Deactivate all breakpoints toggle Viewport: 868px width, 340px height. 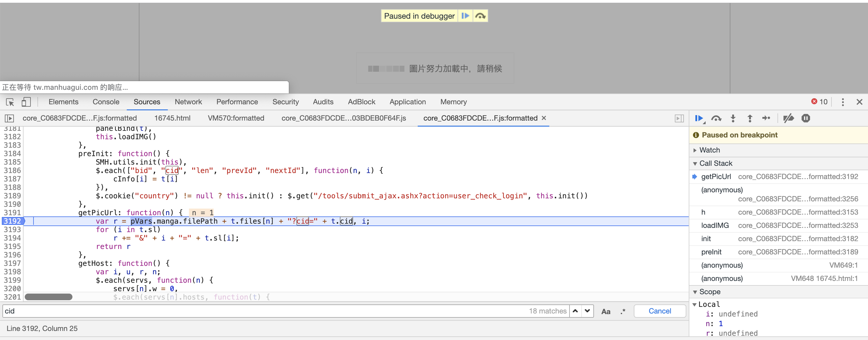click(x=789, y=118)
